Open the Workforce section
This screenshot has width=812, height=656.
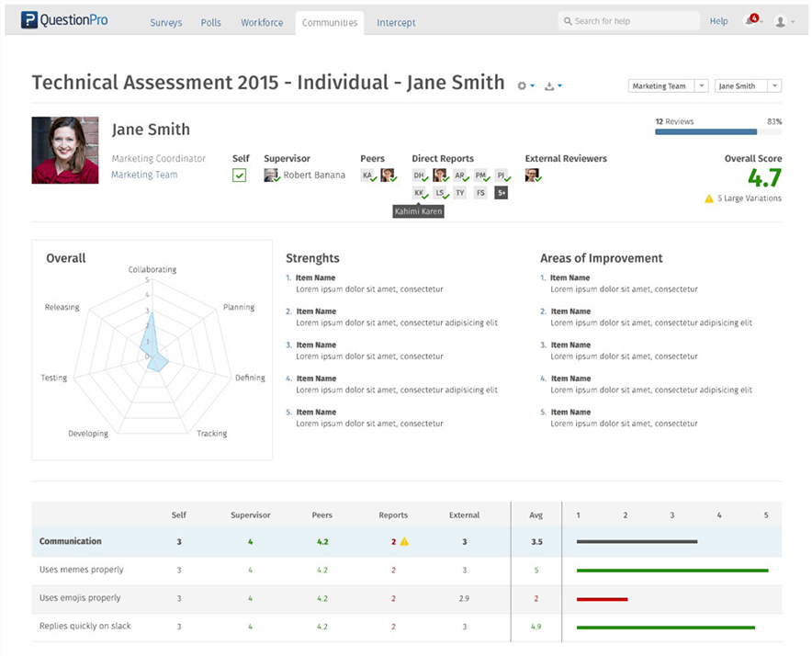click(262, 22)
